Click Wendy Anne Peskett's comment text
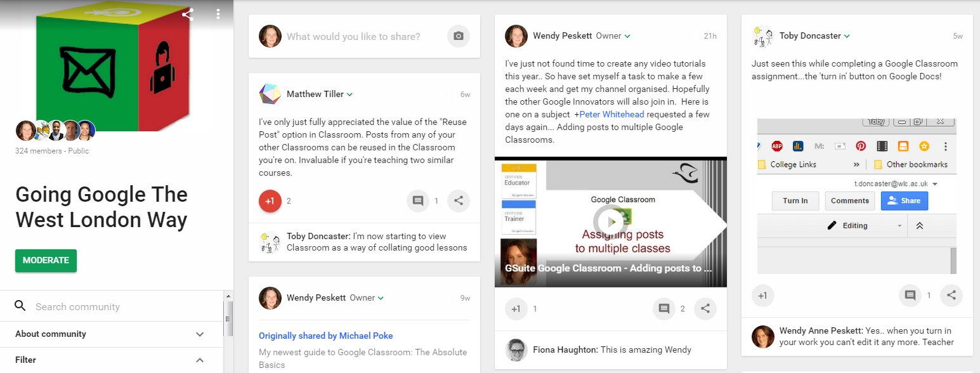980x373 pixels. coord(866,336)
